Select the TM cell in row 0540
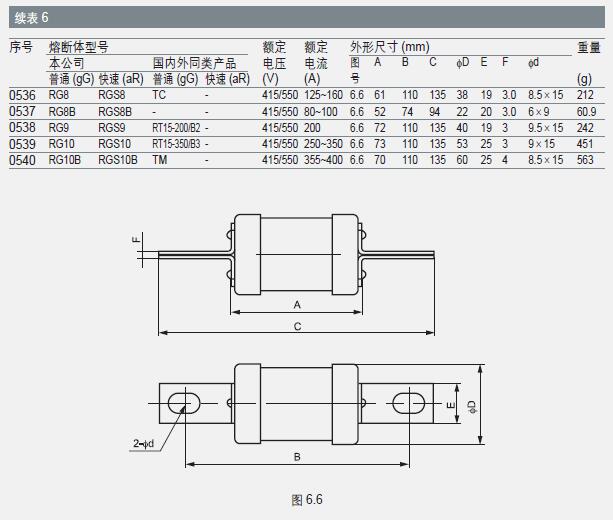Screen dimensions: 613x520 (160, 159)
